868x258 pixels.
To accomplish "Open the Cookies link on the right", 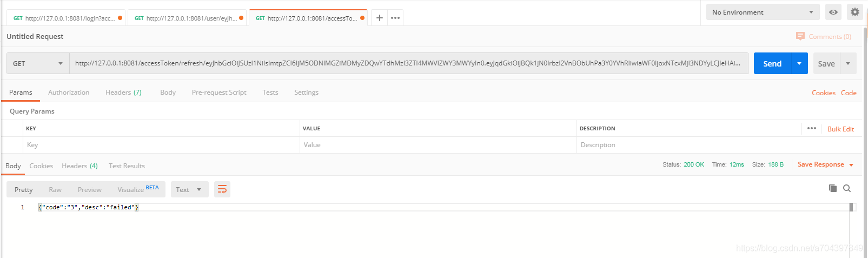I will click(824, 93).
